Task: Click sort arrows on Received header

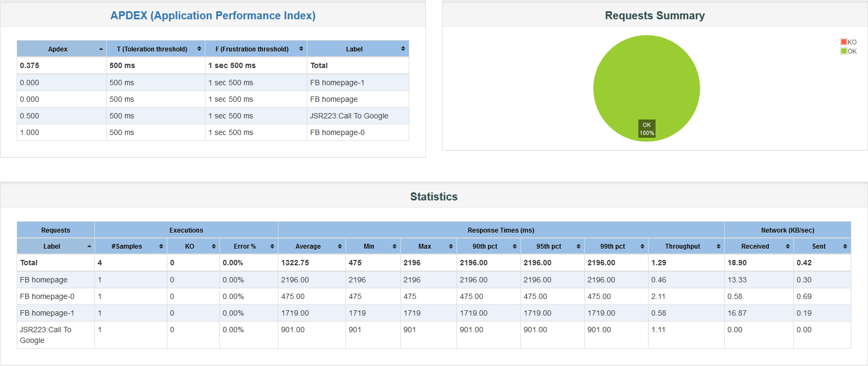Action: click(x=788, y=247)
